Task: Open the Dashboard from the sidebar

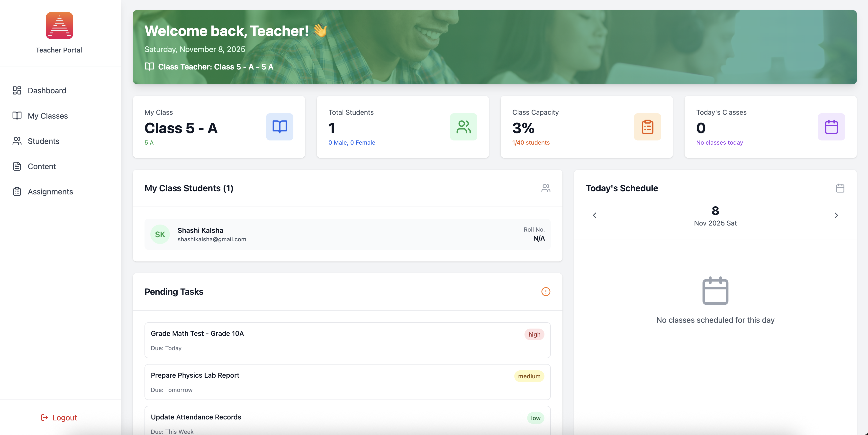Action: [x=47, y=91]
